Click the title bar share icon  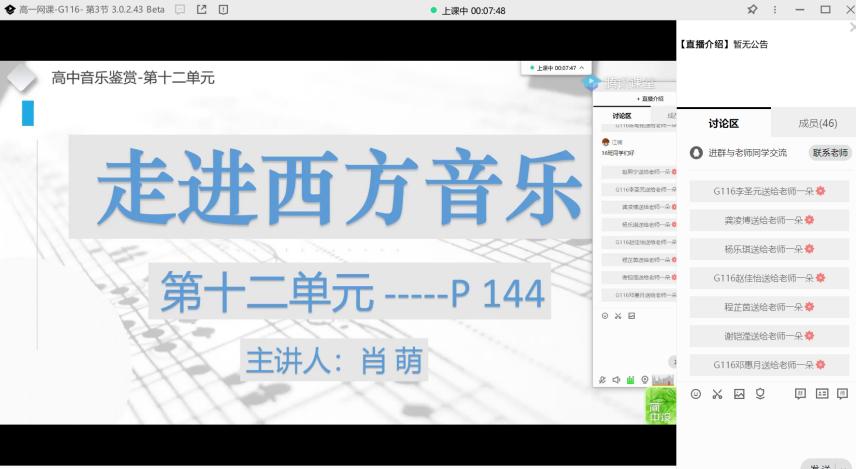(201, 10)
